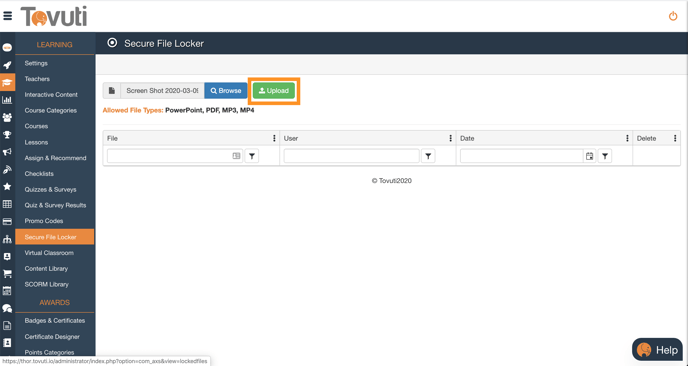Open the Help chat button
The image size is (688, 366).
657,350
